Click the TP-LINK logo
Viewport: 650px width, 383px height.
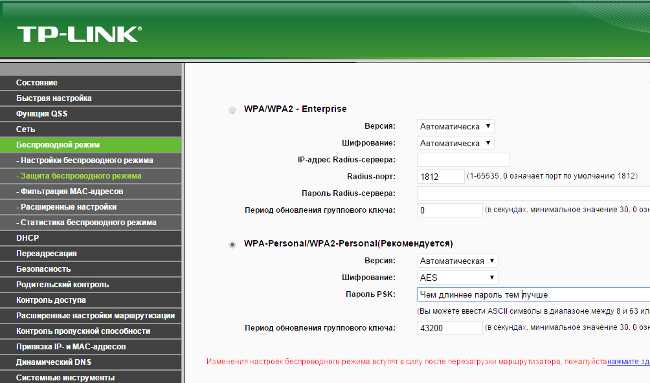pos(79,34)
